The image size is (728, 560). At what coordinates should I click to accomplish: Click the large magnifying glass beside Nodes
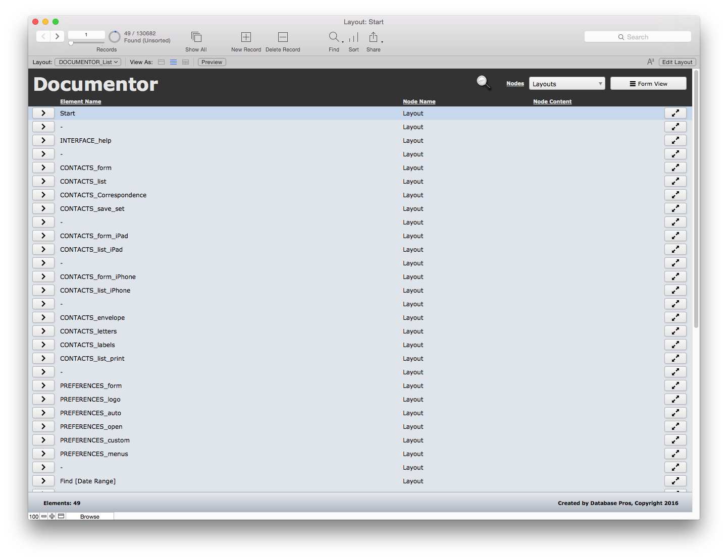pyautogui.click(x=484, y=82)
